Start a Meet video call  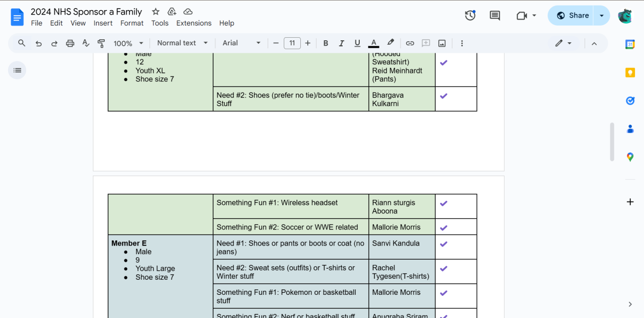(522, 16)
